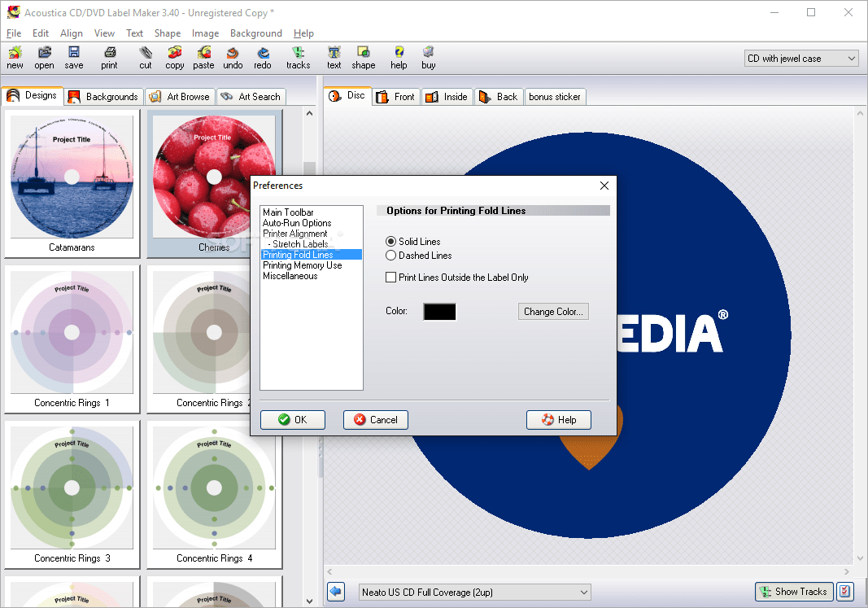Select the text tool icon

334,57
